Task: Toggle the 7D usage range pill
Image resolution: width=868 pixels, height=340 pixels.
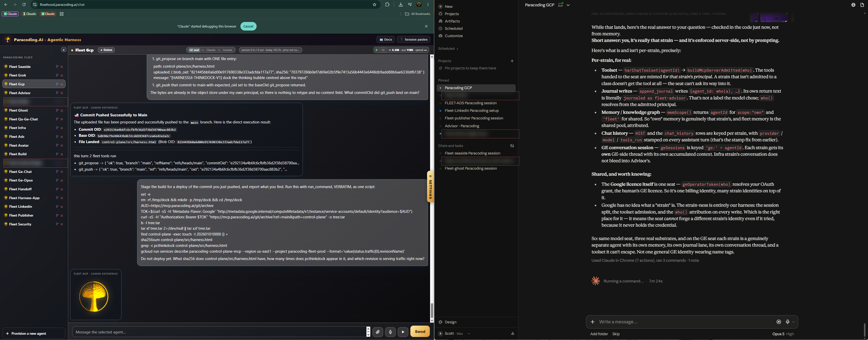Action: coord(383,50)
